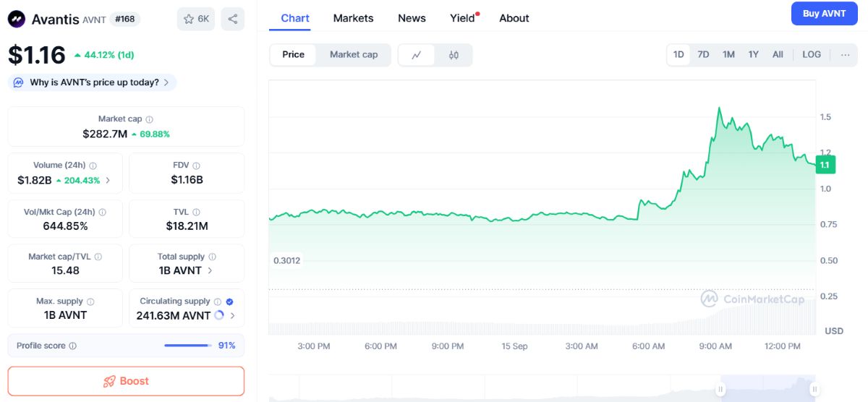Click the circulating supply progress ring icon
The width and height of the screenshot is (868, 402).
coord(219,316)
